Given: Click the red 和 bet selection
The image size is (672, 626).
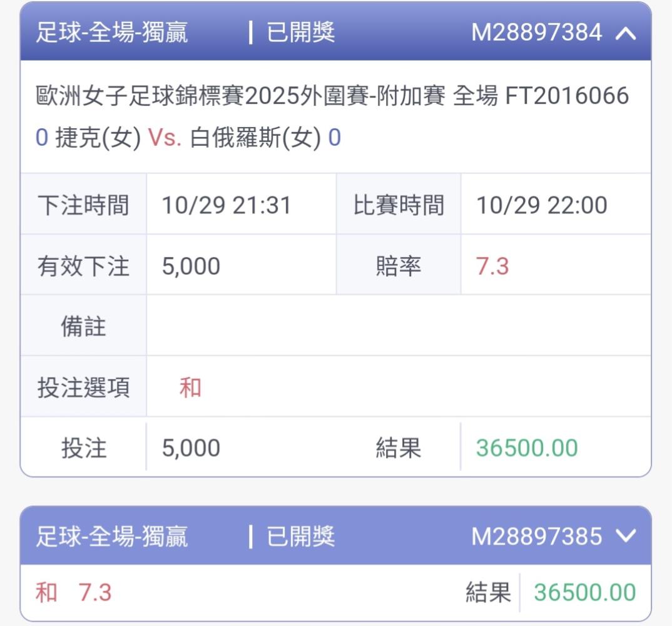Looking at the screenshot, I should pyautogui.click(x=190, y=388).
